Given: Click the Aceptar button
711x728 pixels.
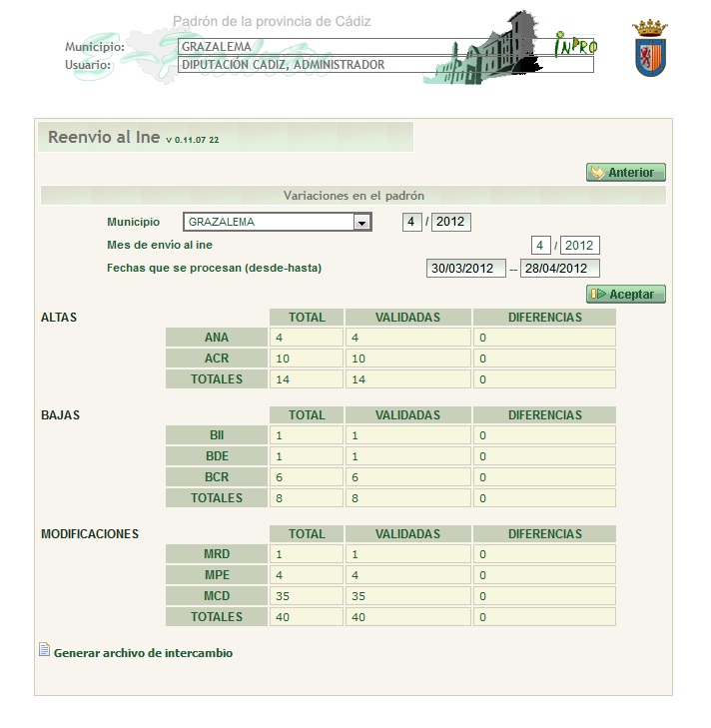Looking at the screenshot, I should (x=625, y=295).
